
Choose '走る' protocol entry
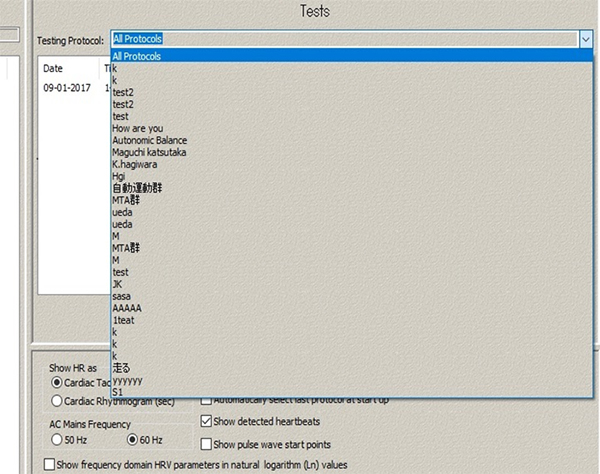tap(121, 368)
